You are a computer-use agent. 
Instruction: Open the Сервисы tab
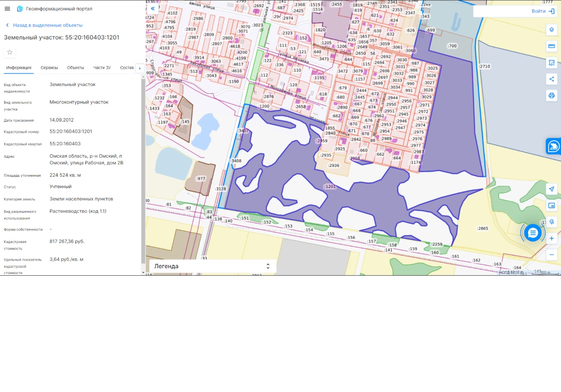[x=49, y=67]
